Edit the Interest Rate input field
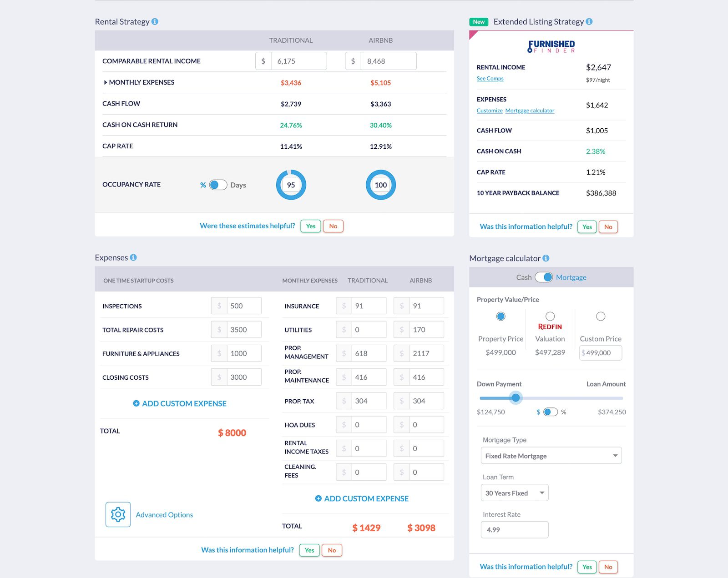Screen dimensions: 728x578 [514, 529]
